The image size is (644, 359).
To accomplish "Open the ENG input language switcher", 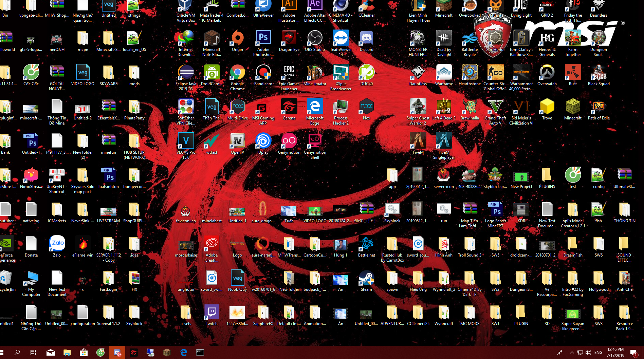I will (x=599, y=353).
